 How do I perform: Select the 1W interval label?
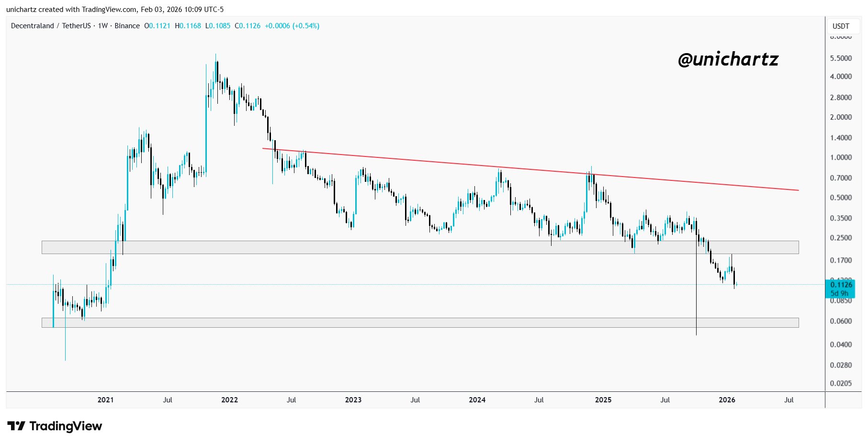pyautogui.click(x=102, y=26)
